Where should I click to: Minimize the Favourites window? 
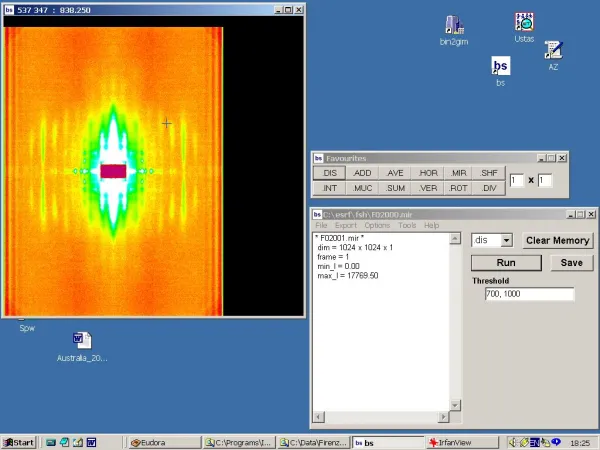coord(541,158)
